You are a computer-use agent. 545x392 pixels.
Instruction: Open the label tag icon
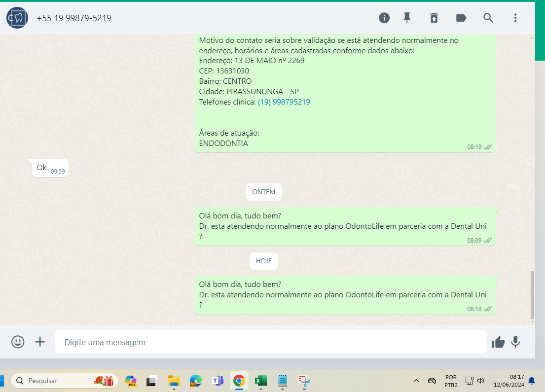point(461,18)
